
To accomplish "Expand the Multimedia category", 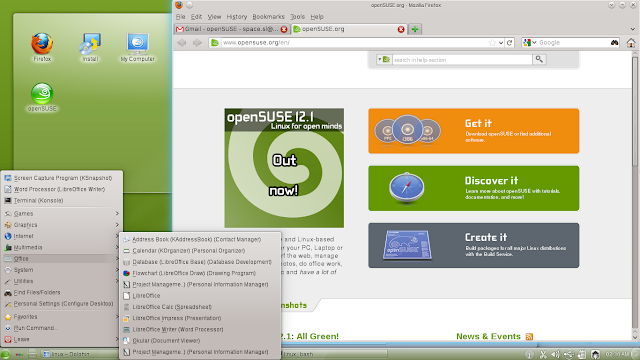I will pos(62,247).
